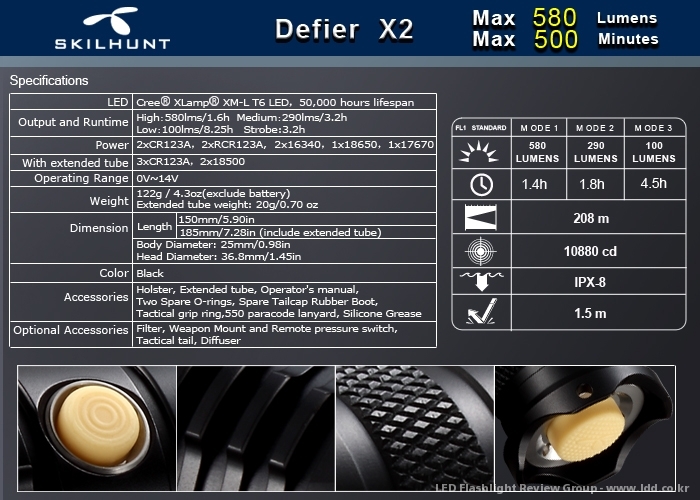Viewport: 700px width, 500px height.
Task: Click the High:580lms/1.6h value text
Action: click(183, 117)
